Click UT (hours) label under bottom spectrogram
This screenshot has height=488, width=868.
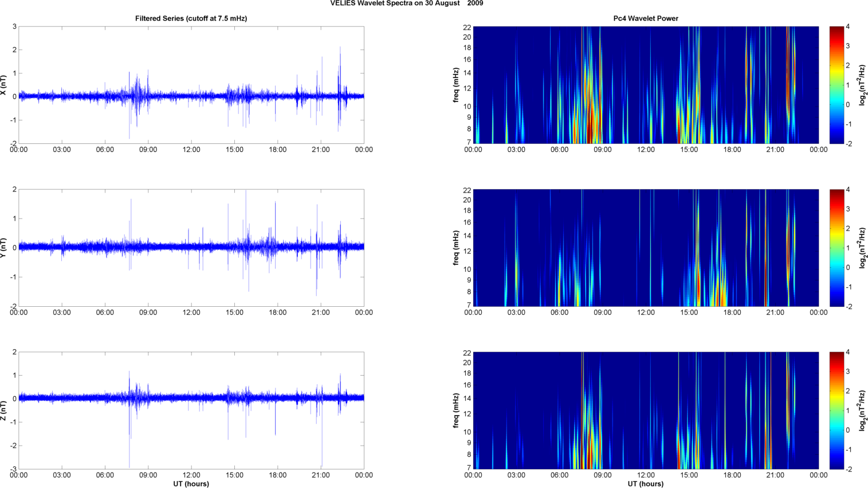(645, 483)
